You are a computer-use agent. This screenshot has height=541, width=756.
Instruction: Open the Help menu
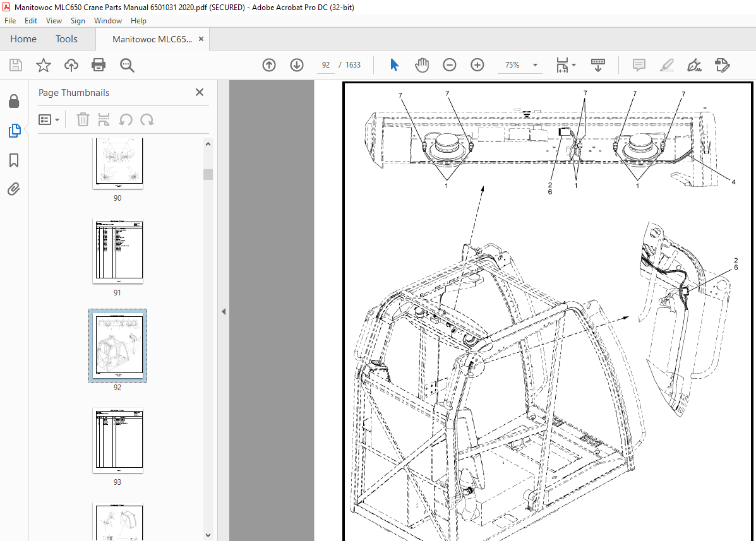[138, 21]
